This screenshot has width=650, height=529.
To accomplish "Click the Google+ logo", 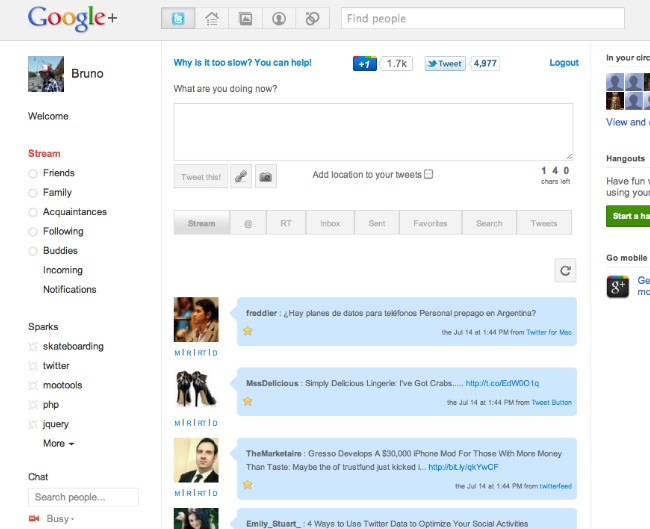I will (x=72, y=19).
